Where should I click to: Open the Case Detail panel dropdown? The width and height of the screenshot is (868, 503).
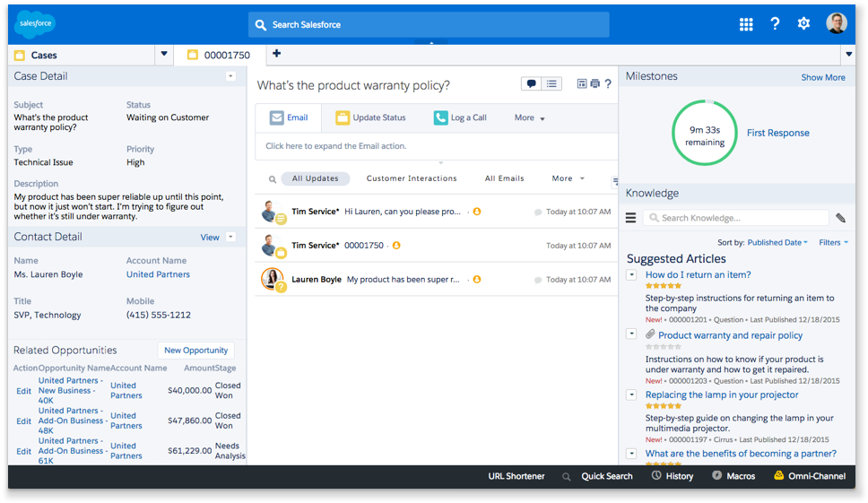(230, 76)
